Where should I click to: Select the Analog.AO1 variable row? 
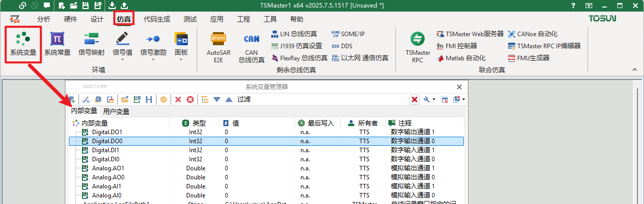pyautogui.click(x=266, y=168)
